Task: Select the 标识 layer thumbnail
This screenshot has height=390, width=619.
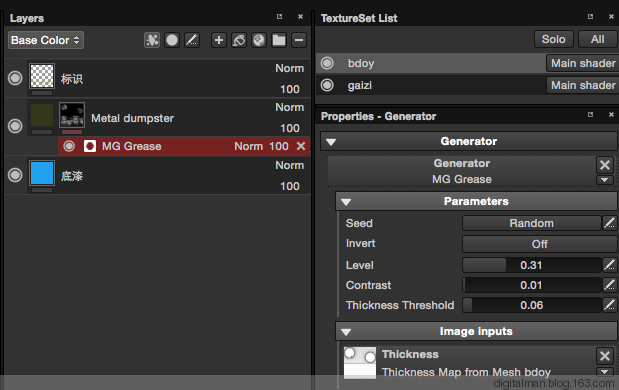Action: [x=42, y=75]
